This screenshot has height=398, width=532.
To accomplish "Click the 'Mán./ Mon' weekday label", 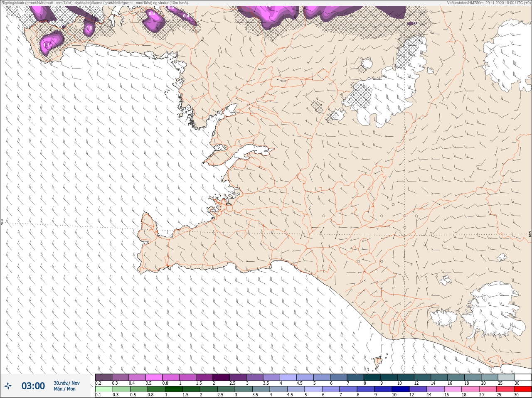I will [x=64, y=389].
